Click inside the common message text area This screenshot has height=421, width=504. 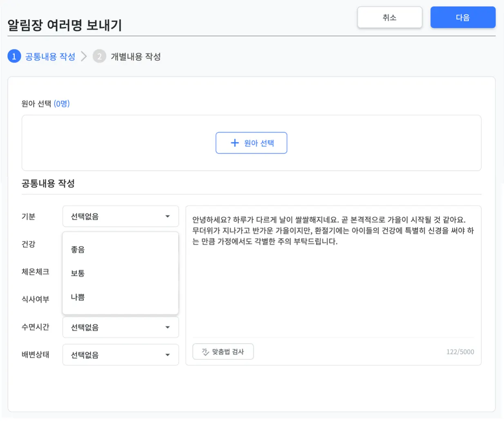click(x=333, y=286)
